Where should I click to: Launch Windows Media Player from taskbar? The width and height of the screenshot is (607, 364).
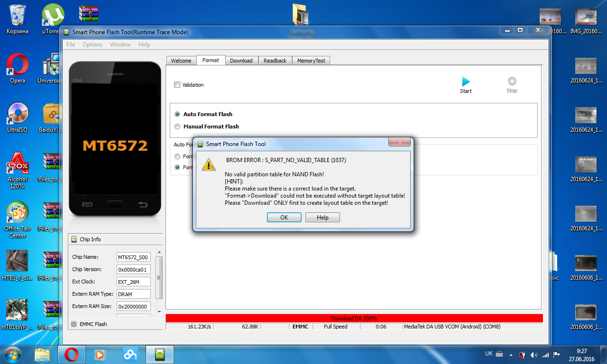(x=100, y=354)
